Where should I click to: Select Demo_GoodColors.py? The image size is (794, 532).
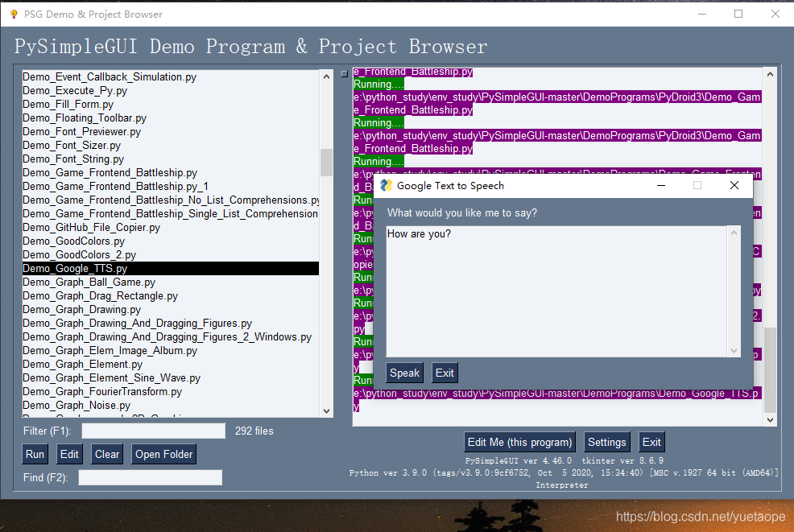[170, 241]
